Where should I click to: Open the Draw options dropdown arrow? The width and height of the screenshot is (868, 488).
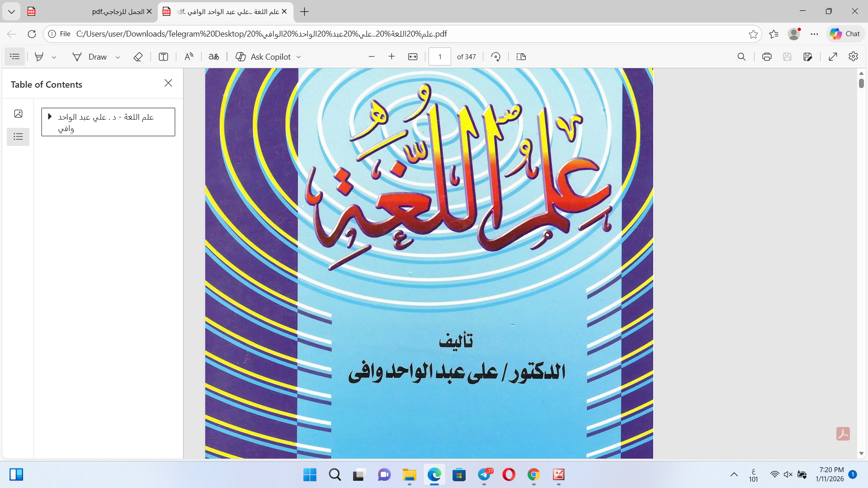[x=118, y=57]
